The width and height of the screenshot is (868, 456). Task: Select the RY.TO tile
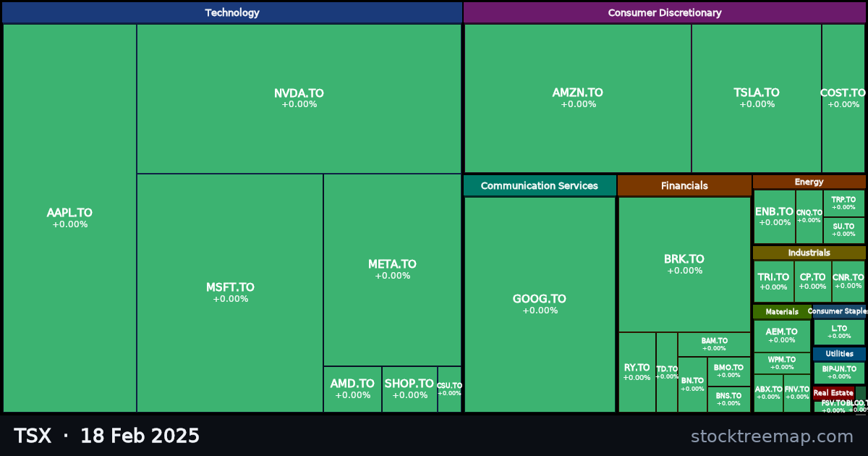[x=637, y=372]
